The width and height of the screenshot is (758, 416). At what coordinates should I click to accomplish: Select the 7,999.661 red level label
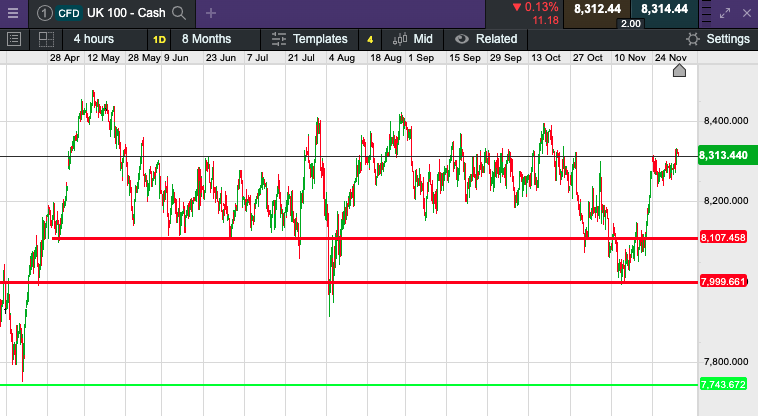pos(723,281)
